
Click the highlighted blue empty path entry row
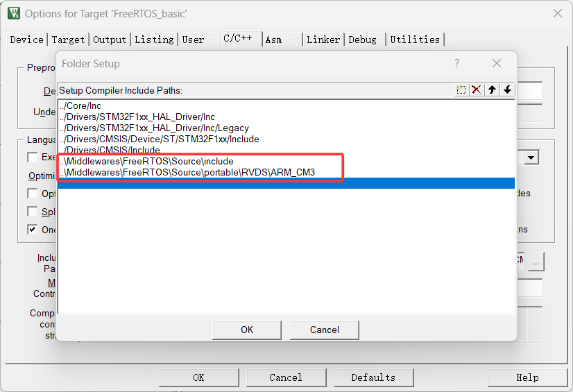pos(286,183)
